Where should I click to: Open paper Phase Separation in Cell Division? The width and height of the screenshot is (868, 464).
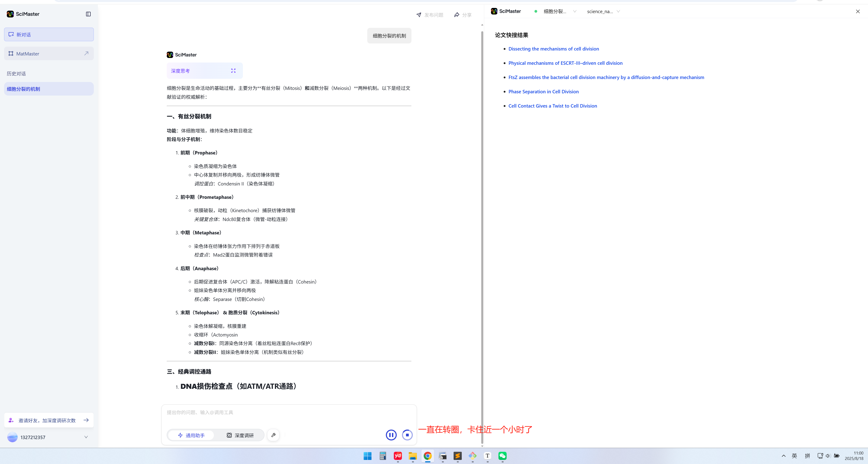click(x=543, y=91)
